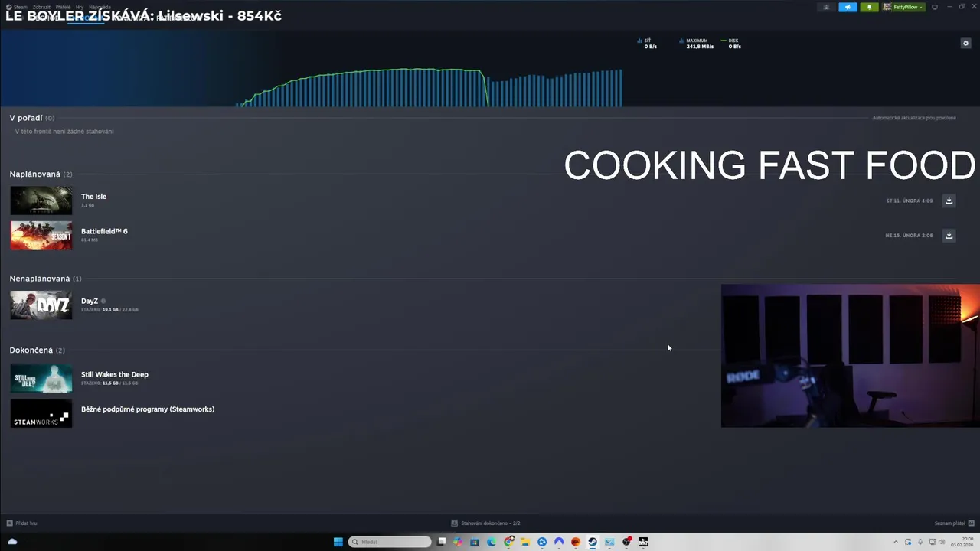Viewport: 980px width, 551px height.
Task: Open the Nápověda menu
Action: click(100, 7)
